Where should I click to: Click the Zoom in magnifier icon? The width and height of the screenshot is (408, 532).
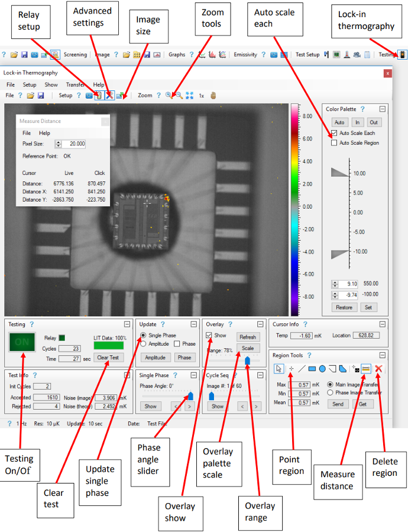point(169,95)
